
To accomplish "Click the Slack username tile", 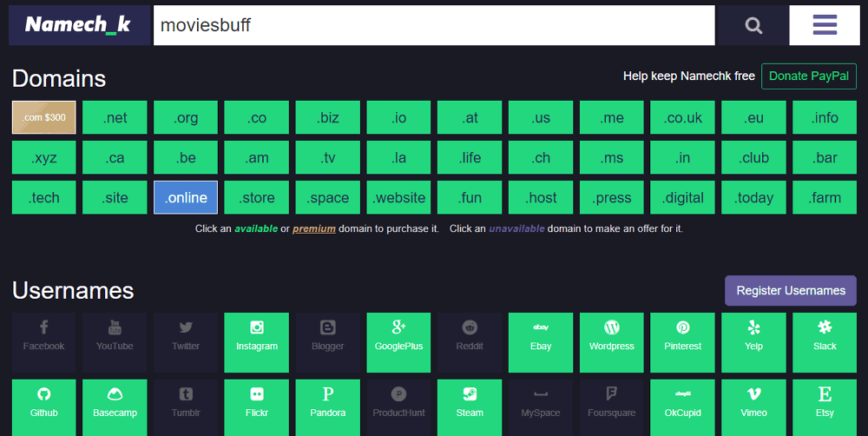I will 825,336.
